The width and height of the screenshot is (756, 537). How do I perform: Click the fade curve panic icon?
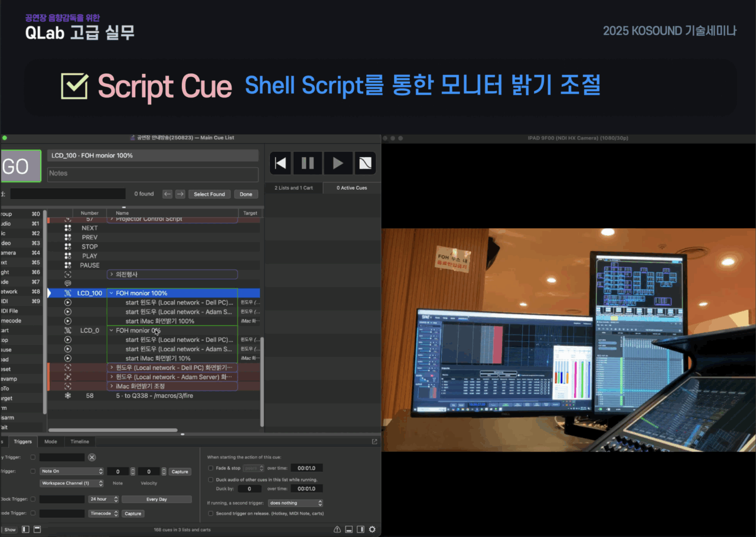tap(366, 163)
